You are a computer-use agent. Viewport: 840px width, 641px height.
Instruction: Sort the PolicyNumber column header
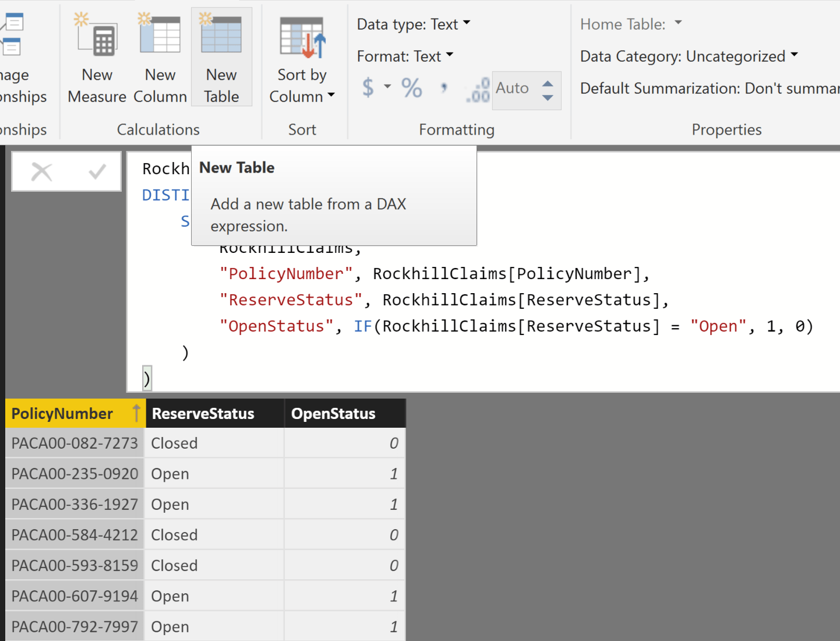pyautogui.click(x=64, y=413)
